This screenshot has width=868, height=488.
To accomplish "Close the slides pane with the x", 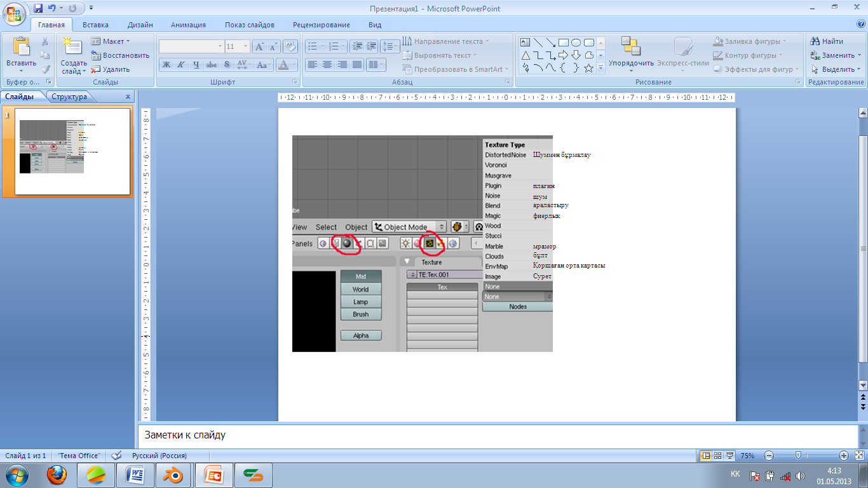I will tap(128, 97).
